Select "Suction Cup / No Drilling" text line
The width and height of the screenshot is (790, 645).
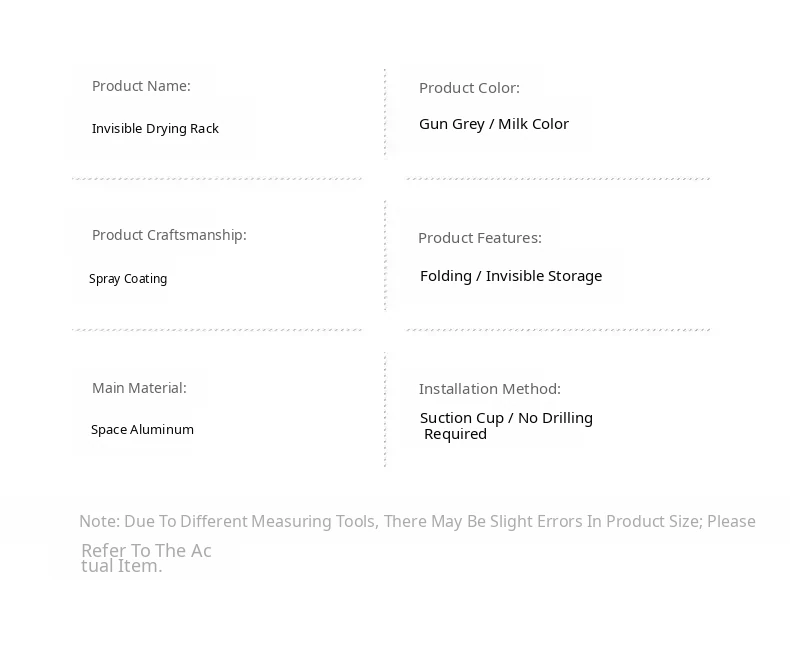(506, 418)
